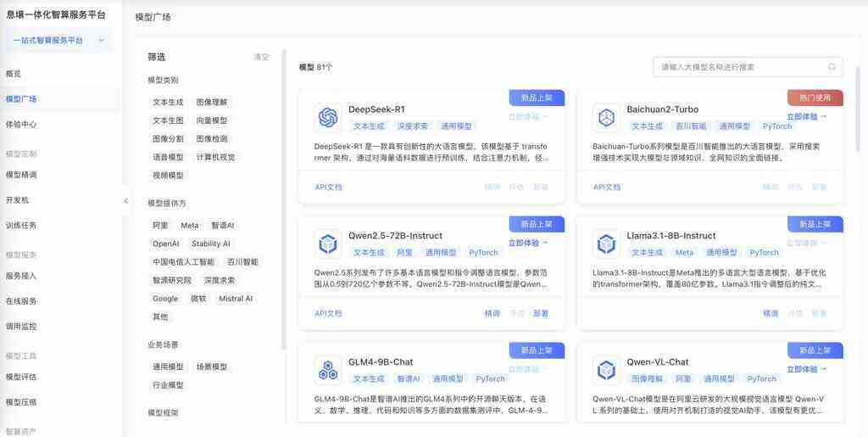
Task: Open 训练任务 in the sidebar
Action: [21, 226]
